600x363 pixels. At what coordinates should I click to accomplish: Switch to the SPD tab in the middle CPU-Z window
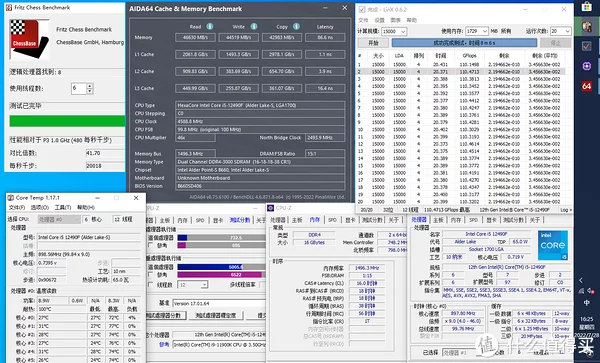click(x=332, y=220)
